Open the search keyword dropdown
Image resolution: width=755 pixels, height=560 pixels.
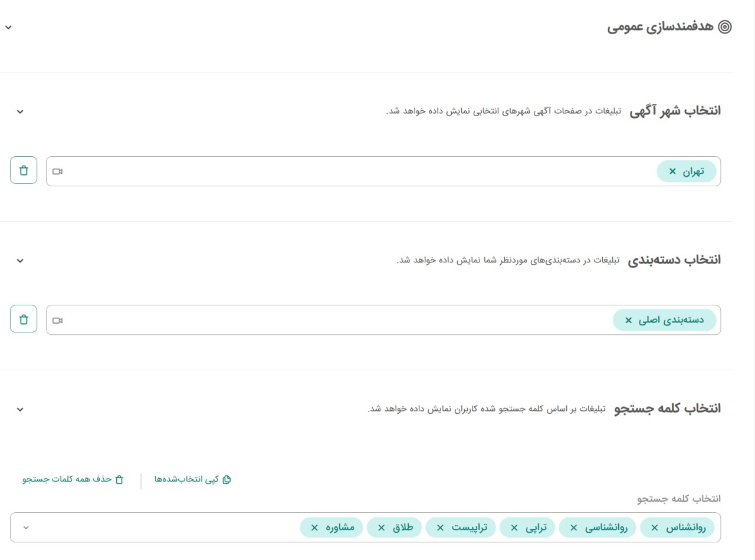[26, 527]
